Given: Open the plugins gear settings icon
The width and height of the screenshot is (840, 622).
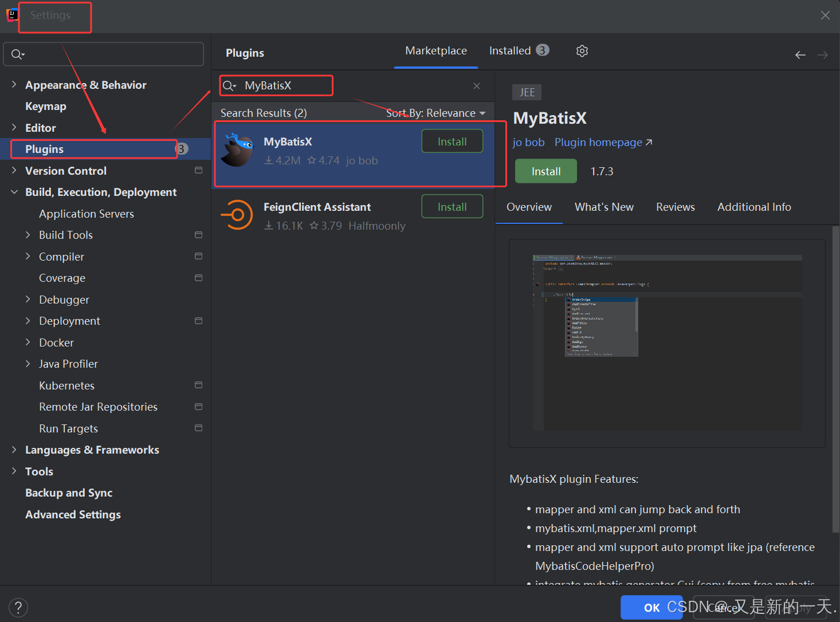Looking at the screenshot, I should tap(582, 51).
